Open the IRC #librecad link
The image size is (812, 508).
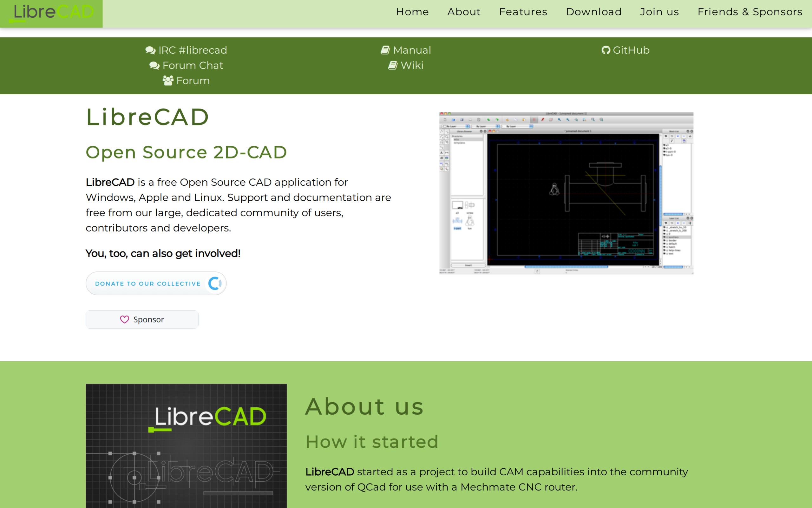[x=186, y=50]
